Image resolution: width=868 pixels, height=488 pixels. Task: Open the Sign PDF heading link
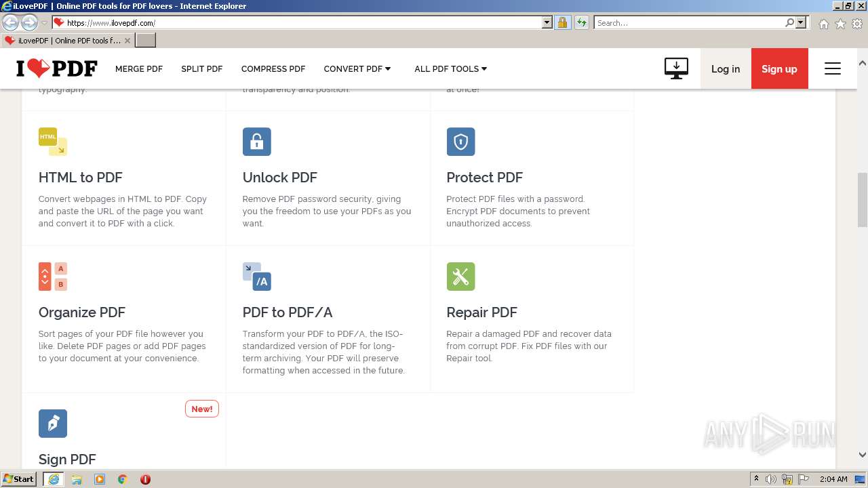click(x=67, y=460)
